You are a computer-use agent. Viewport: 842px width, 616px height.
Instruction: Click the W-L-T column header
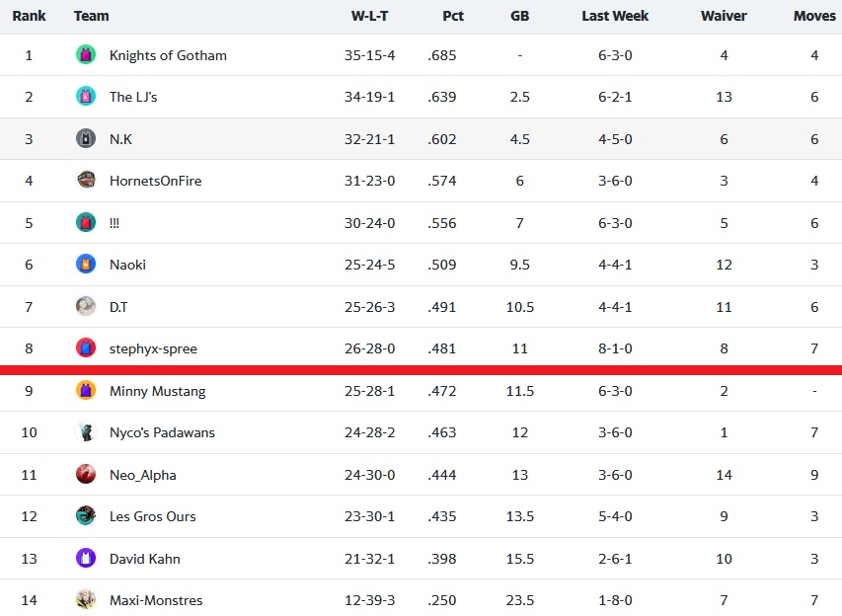tap(369, 16)
